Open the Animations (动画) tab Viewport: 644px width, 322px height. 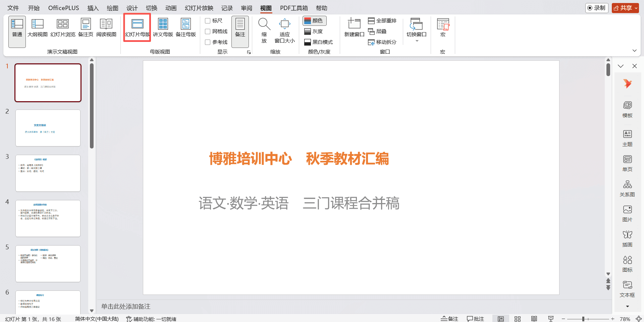pyautogui.click(x=171, y=8)
